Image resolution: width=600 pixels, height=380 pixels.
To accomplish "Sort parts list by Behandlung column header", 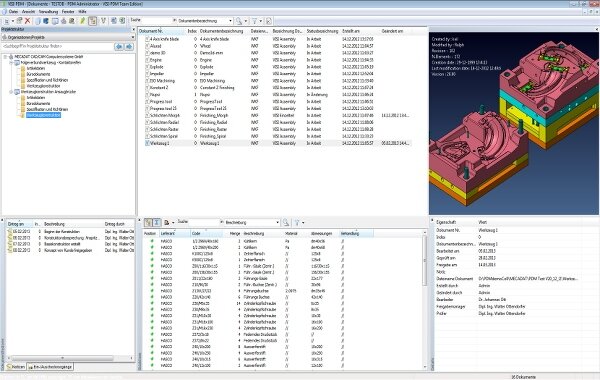I will point(356,233).
